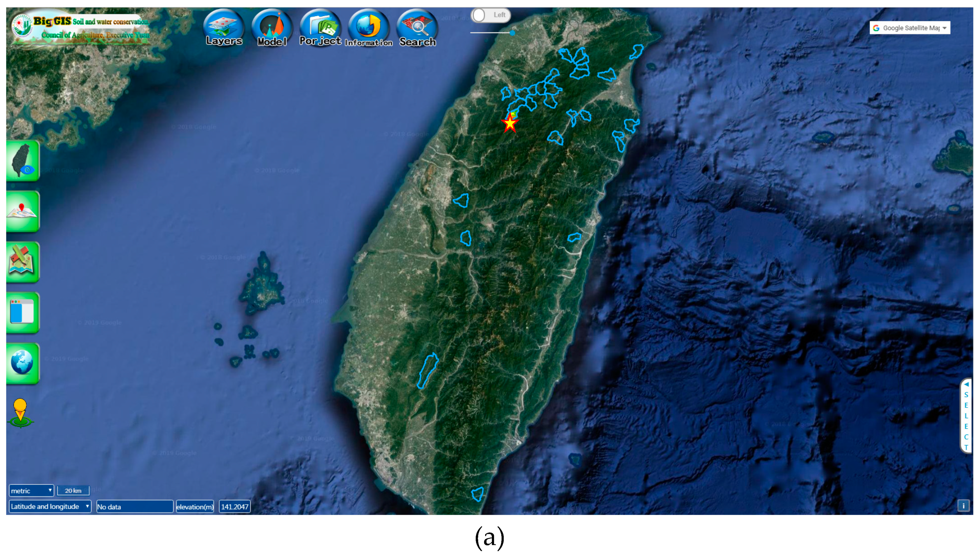
Task: Open the Latitude and longitude dropdown
Action: 50,506
